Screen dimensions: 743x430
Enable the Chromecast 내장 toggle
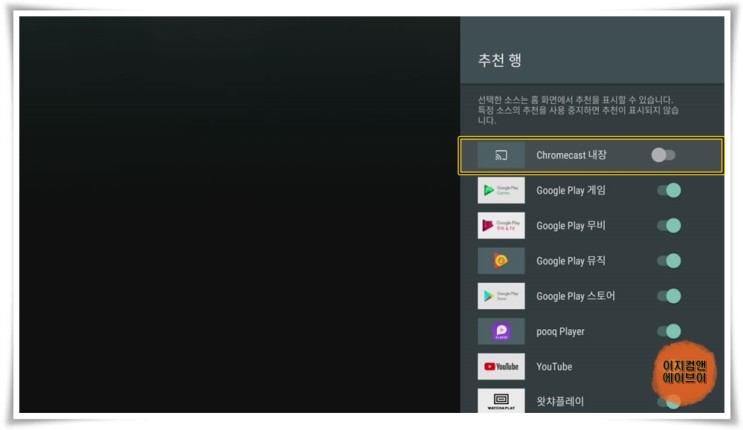click(x=663, y=155)
